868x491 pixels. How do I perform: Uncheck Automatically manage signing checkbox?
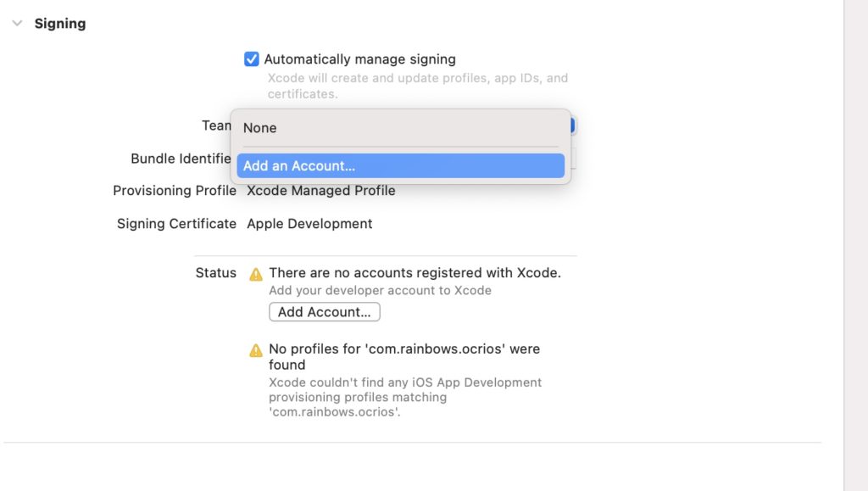(251, 59)
